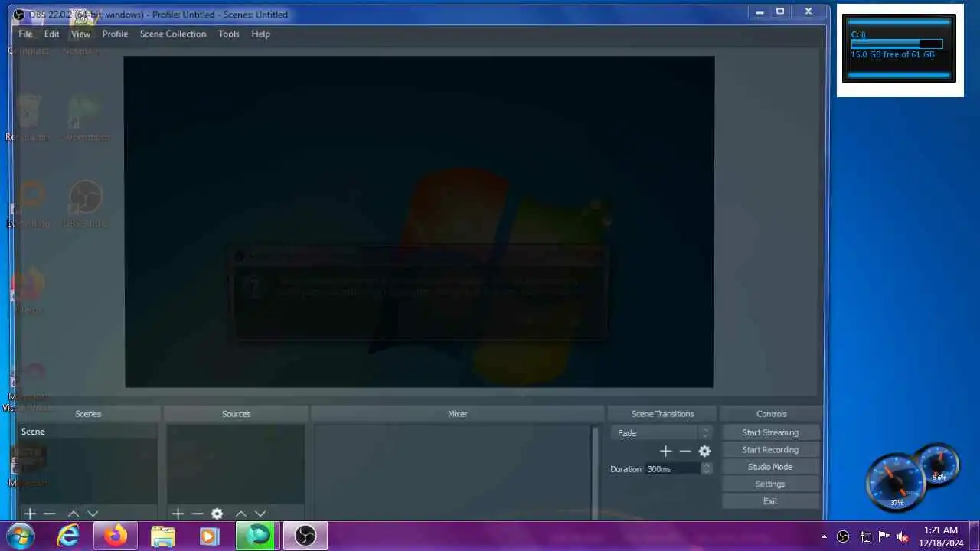
Task: Switch to Firefox on the taskbar
Action: (116, 536)
